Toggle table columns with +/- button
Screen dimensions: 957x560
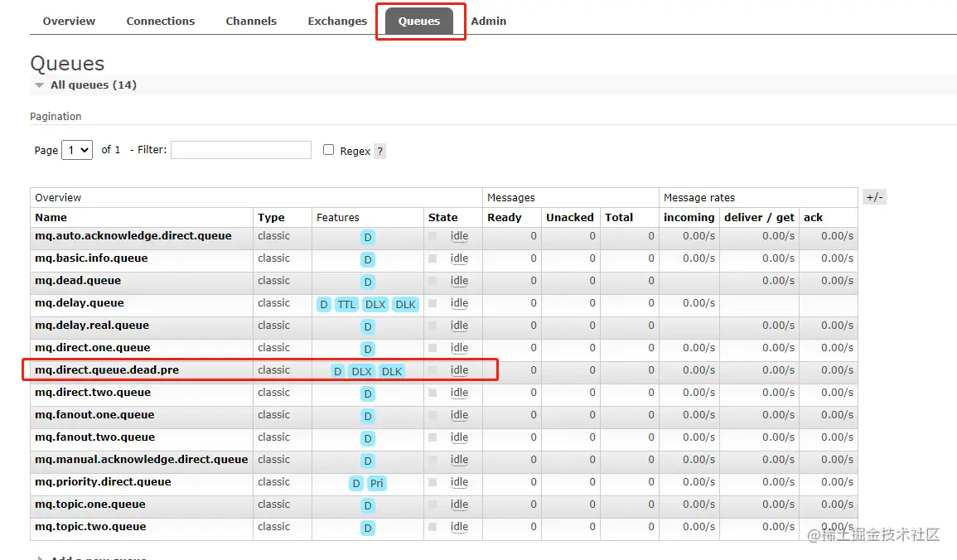tap(874, 197)
